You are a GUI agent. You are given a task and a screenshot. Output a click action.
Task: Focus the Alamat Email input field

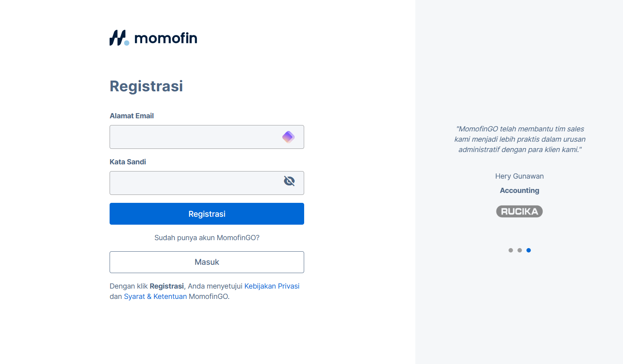pos(195,137)
